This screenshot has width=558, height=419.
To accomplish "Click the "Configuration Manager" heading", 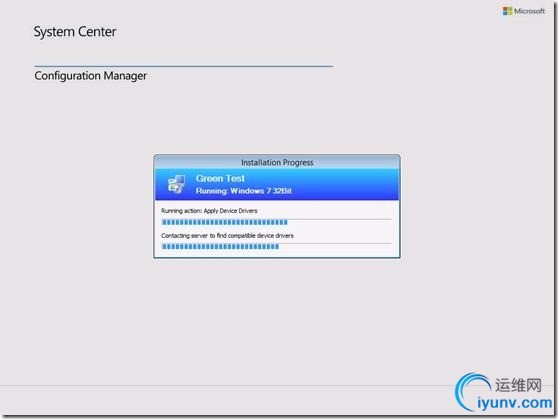I will coord(90,76).
